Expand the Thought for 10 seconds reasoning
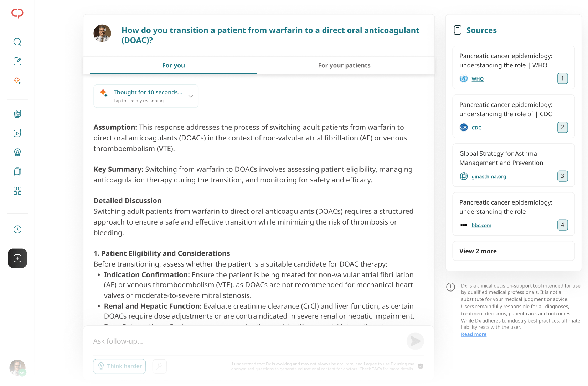 146,96
